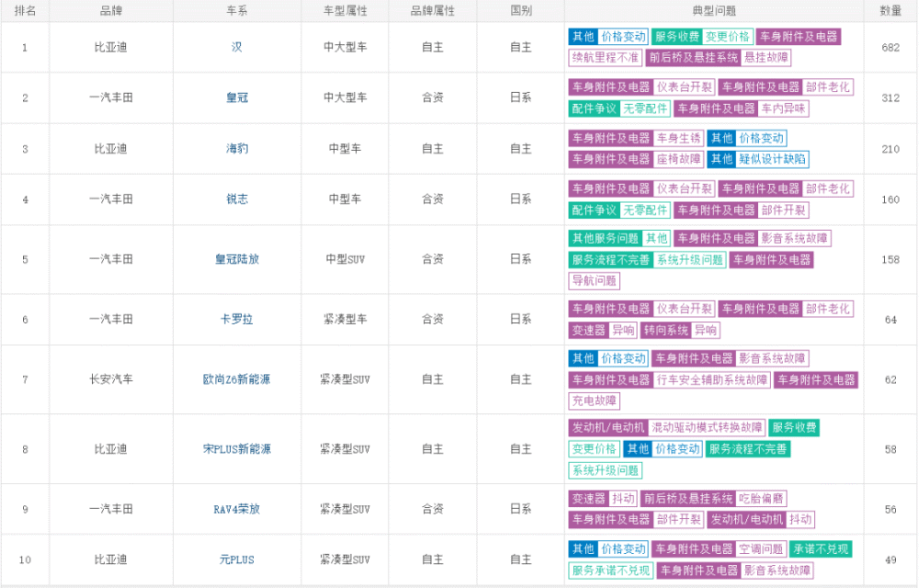Image resolution: width=919 pixels, height=588 pixels.
Task: Open the RAV4荣放 series link
Action: (237, 509)
